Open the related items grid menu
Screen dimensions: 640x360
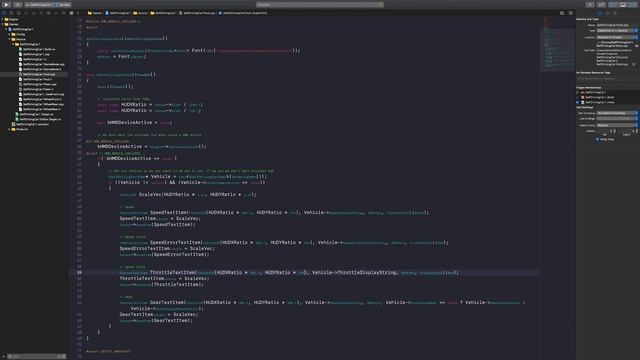[71, 13]
